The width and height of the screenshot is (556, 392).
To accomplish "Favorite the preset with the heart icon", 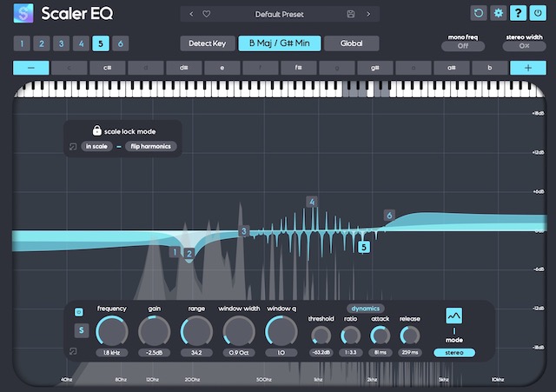I will [206, 14].
